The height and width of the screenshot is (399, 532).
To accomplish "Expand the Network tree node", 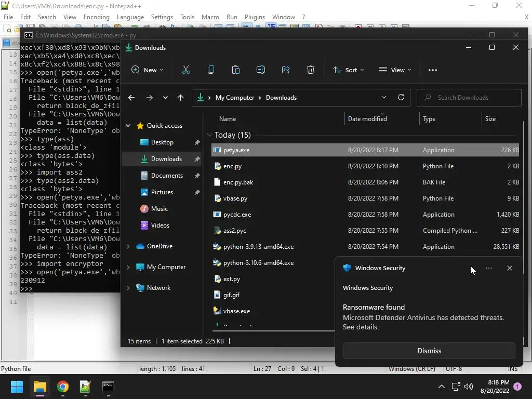I will [128, 288].
